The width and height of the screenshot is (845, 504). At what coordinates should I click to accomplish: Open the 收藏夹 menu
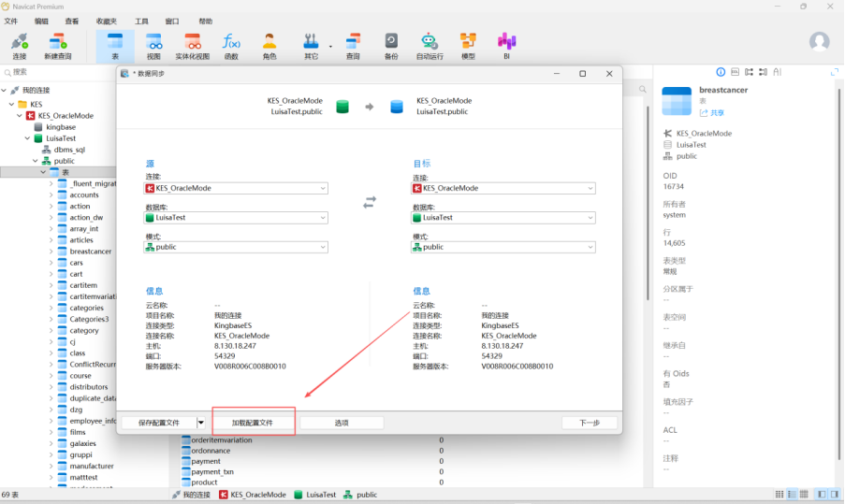tap(107, 21)
